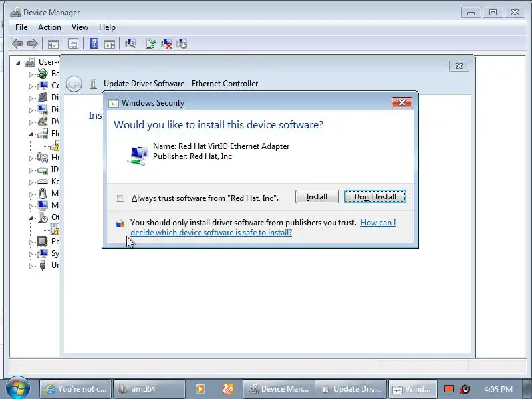
Task: Close the Windows Security dialog
Action: (x=402, y=103)
